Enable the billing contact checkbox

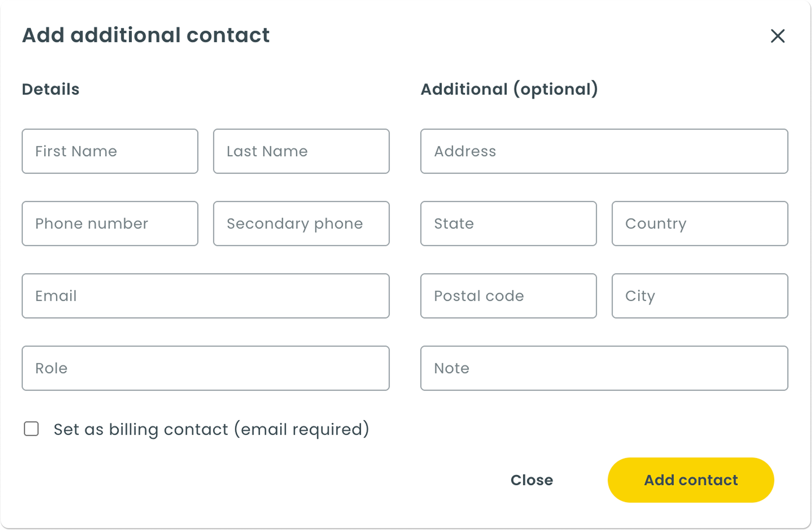(x=31, y=429)
